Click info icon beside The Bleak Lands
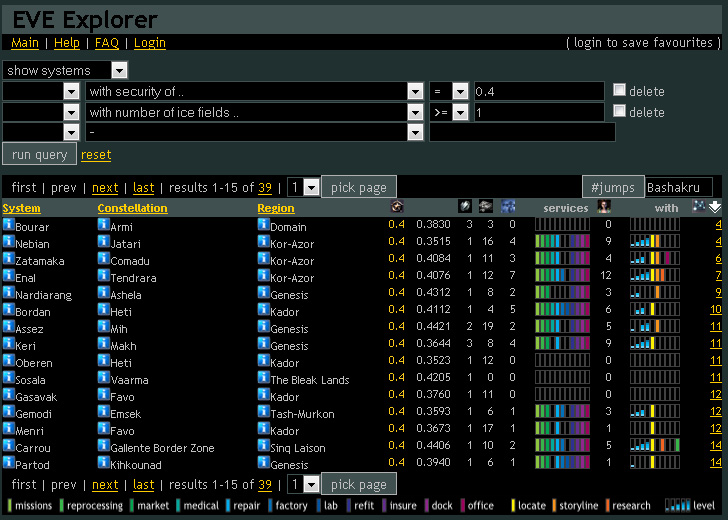This screenshot has width=728, height=520. (263, 377)
